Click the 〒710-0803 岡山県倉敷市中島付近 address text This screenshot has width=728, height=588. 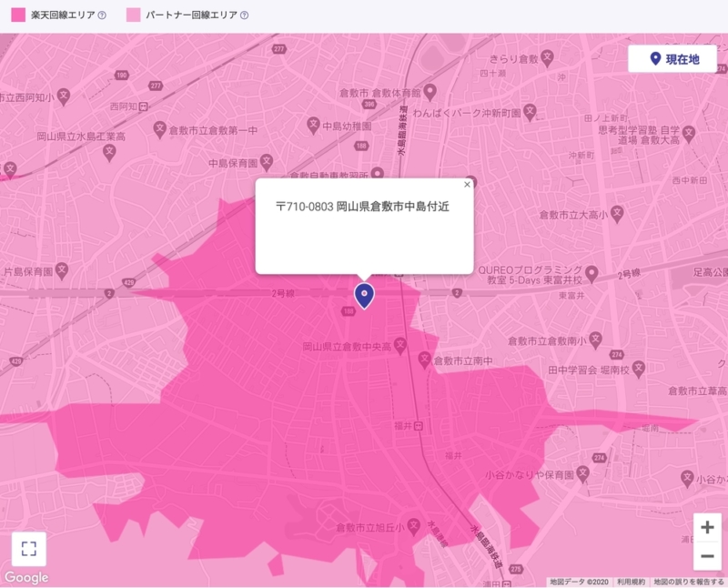[x=362, y=207]
